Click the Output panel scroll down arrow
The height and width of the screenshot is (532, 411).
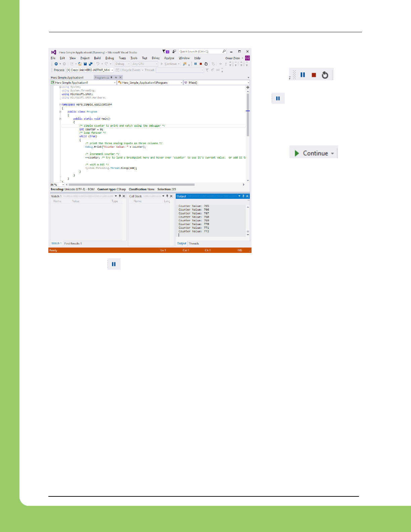248,235
